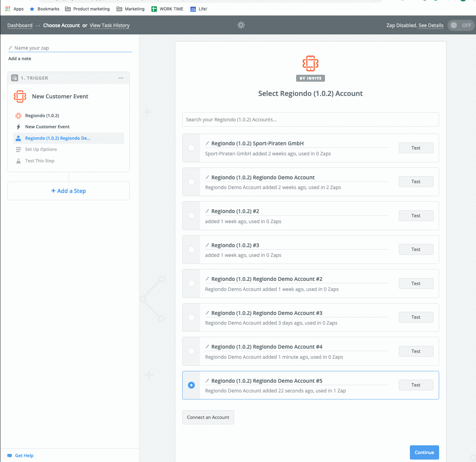Click the Name your zap field
Screen dimensions: 476x462
coord(70,48)
